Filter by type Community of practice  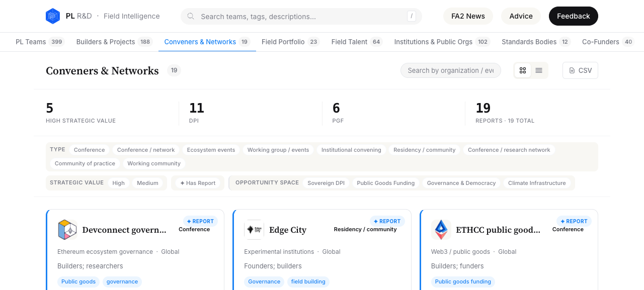pos(85,163)
